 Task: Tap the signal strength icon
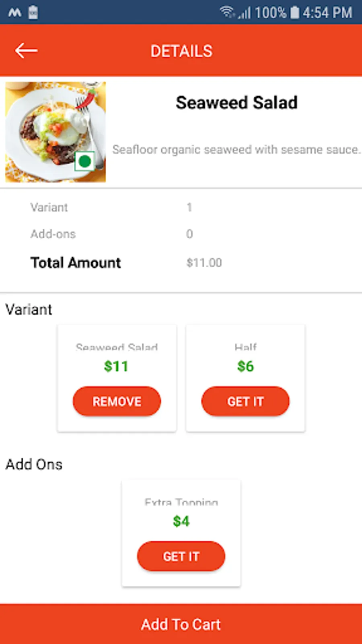244,13
